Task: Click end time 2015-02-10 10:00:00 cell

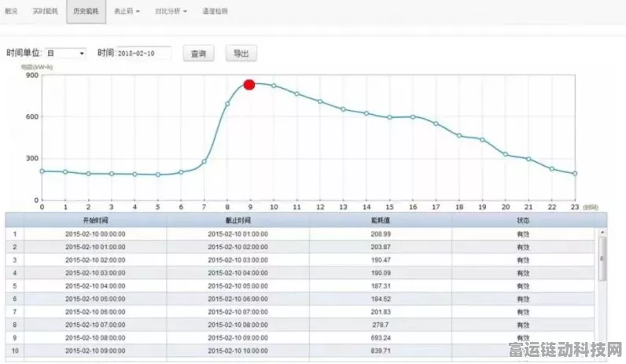Action: click(238, 351)
